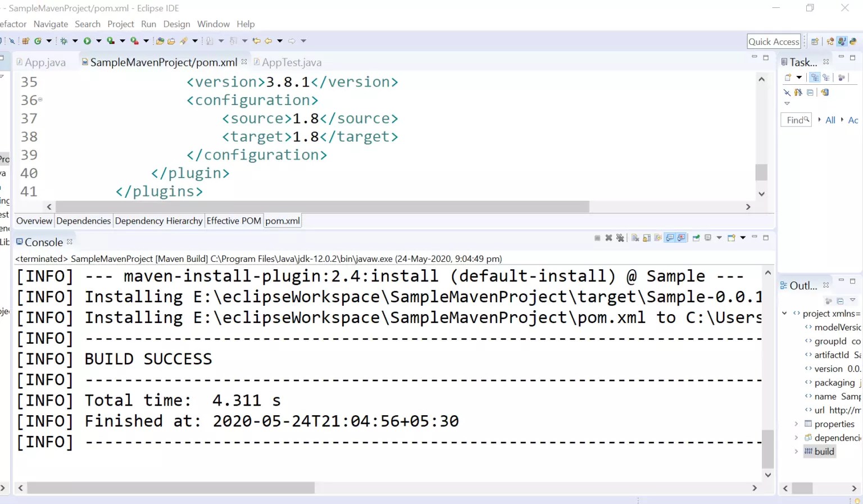Activate Link with Editor in Outline view
Screen dimensions: 863x504
828,301
